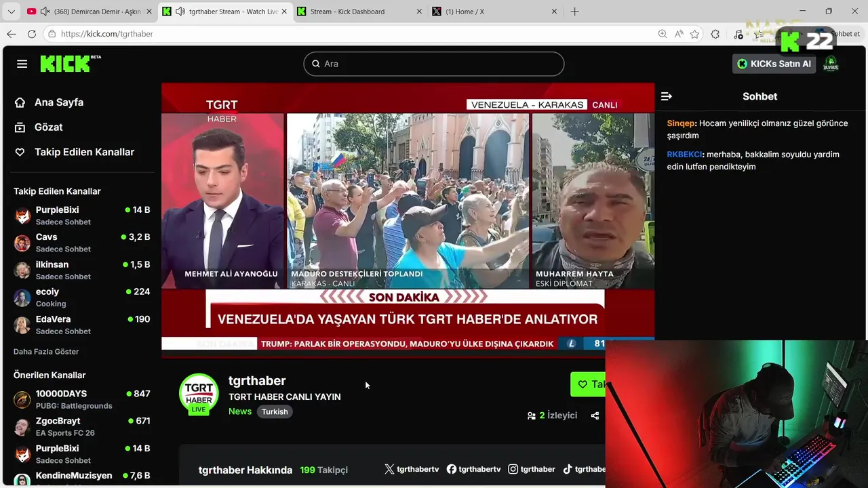
Task: Click the site info icon beside the URL
Action: 52,34
